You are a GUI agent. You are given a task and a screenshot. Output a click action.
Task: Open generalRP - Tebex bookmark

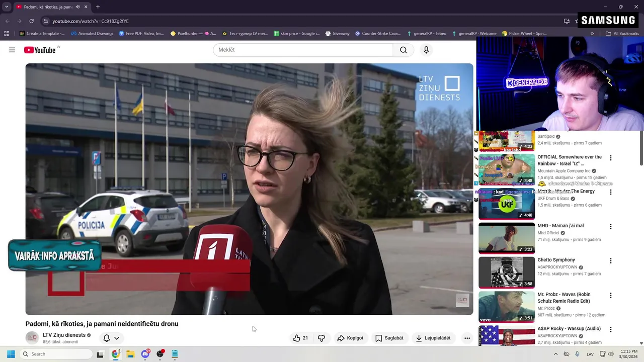pyautogui.click(x=426, y=34)
